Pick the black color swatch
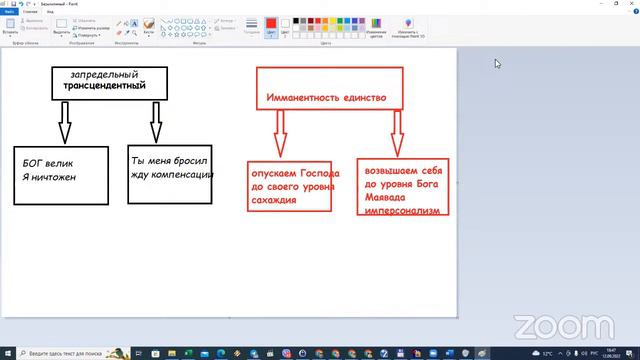The image size is (640, 360). (296, 21)
